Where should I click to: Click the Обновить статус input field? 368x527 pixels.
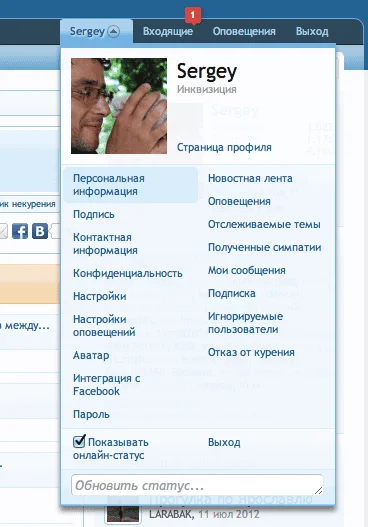[197, 485]
